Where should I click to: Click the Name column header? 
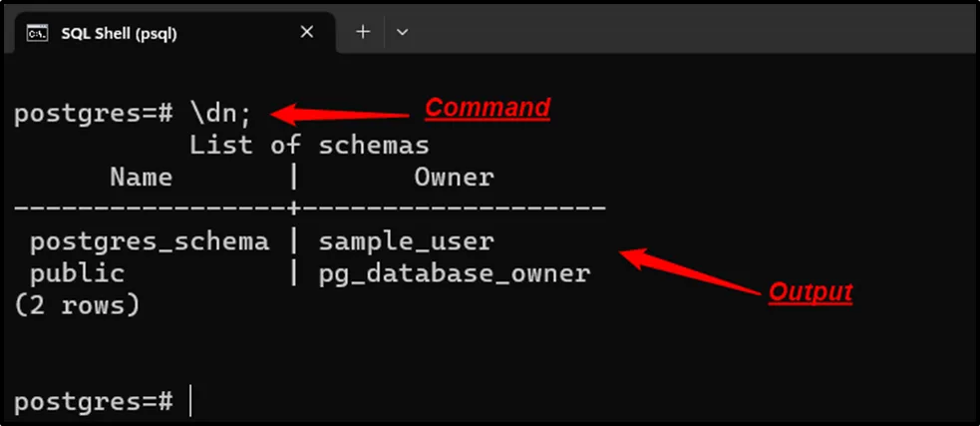(x=141, y=178)
